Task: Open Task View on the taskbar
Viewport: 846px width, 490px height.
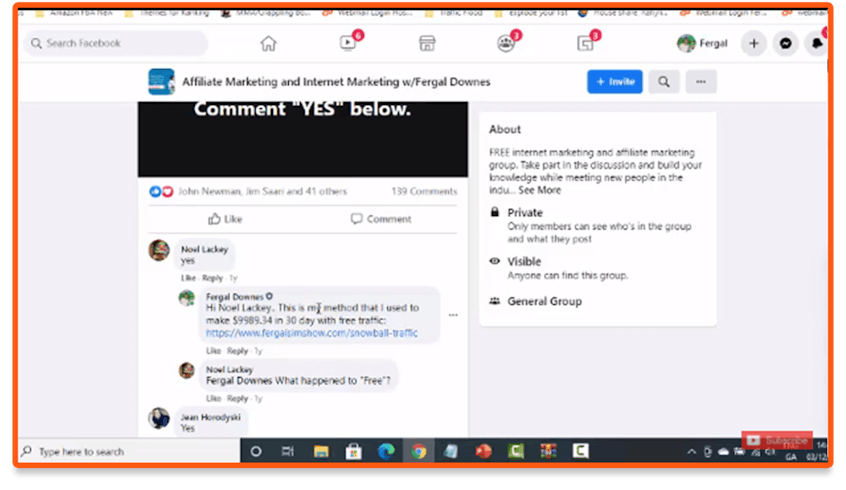Action: (288, 451)
